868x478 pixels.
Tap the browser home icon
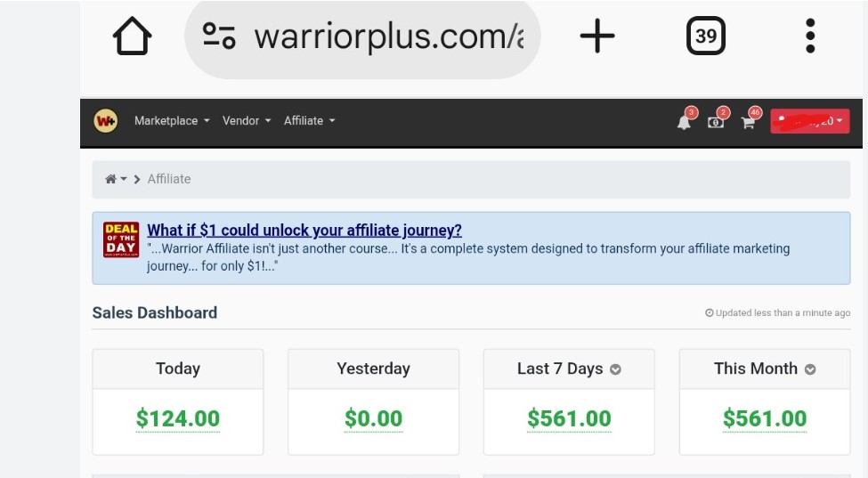[x=133, y=37]
